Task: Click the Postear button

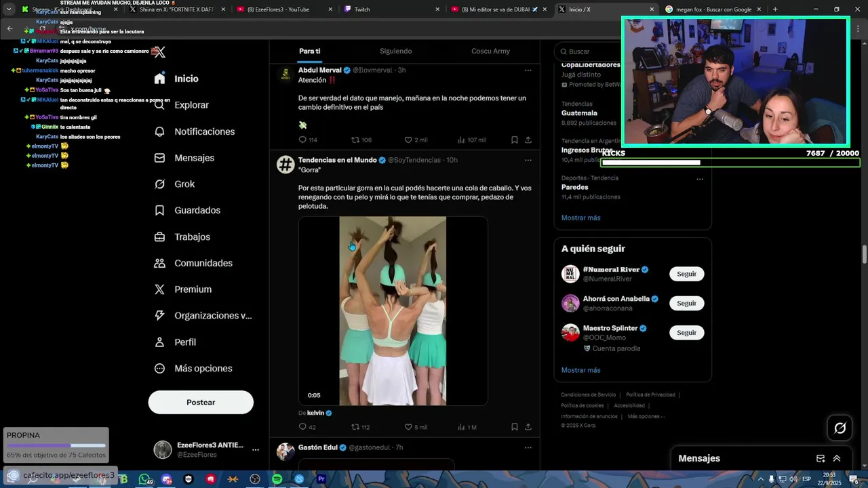Action: 201,402
